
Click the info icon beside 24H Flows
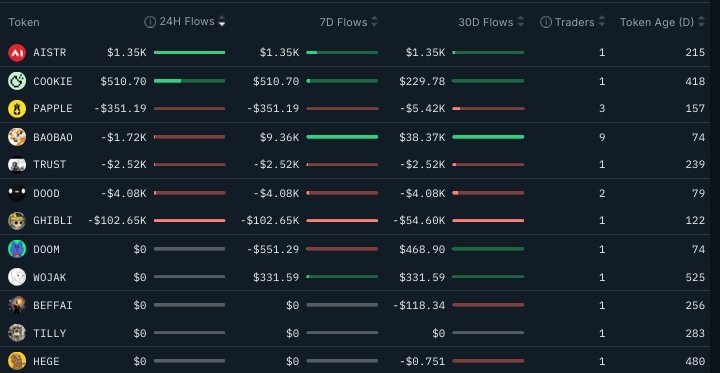click(150, 22)
